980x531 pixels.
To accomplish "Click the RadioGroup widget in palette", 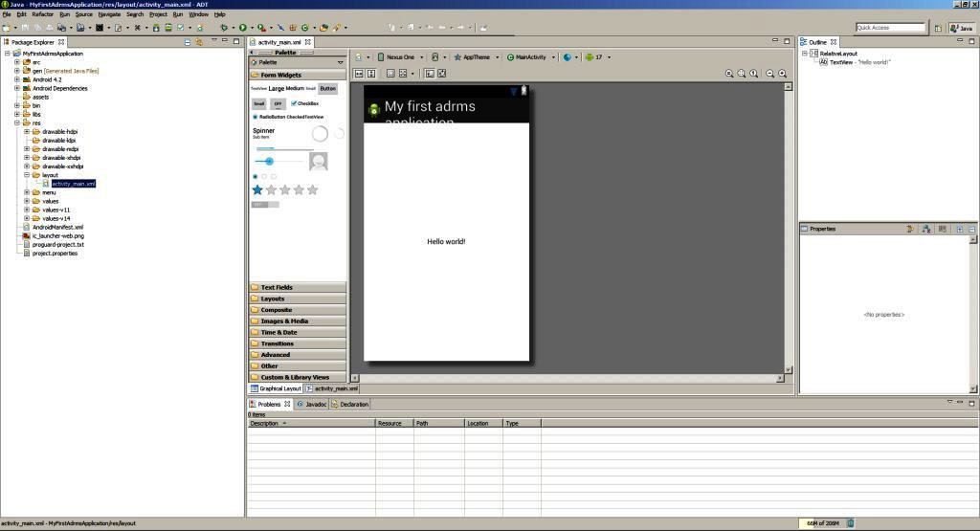I will tap(264, 177).
